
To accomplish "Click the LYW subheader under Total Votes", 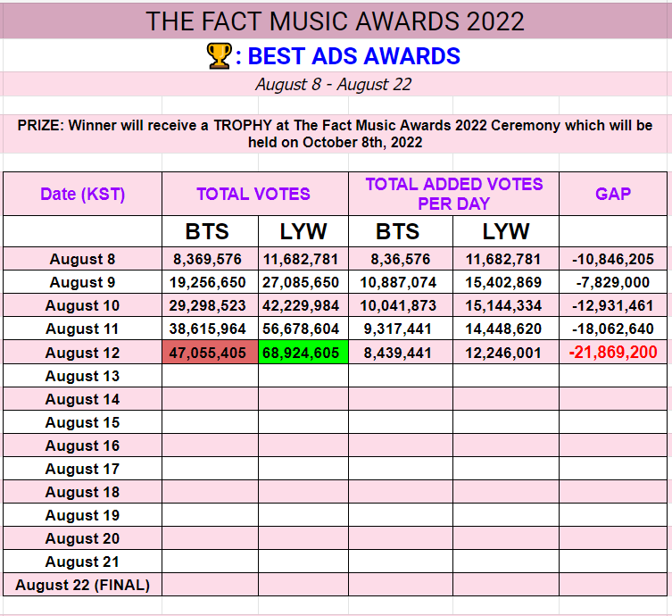I will pyautogui.click(x=303, y=231).
